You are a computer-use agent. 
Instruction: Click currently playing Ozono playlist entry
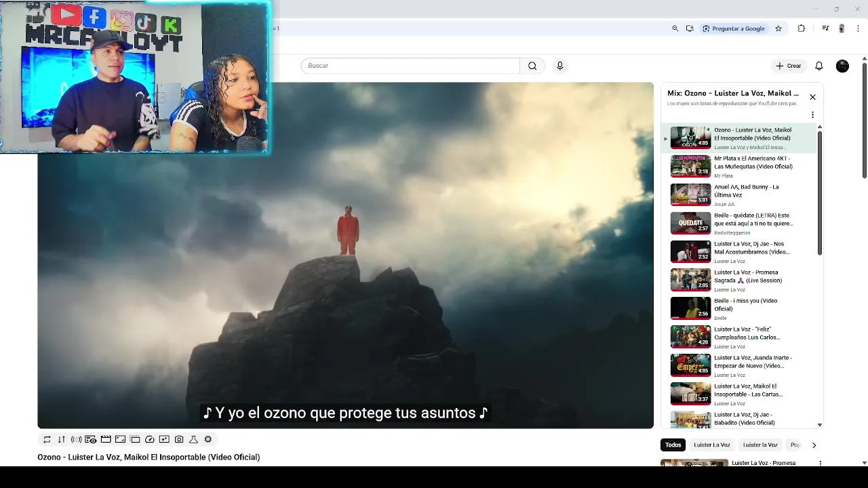(739, 138)
